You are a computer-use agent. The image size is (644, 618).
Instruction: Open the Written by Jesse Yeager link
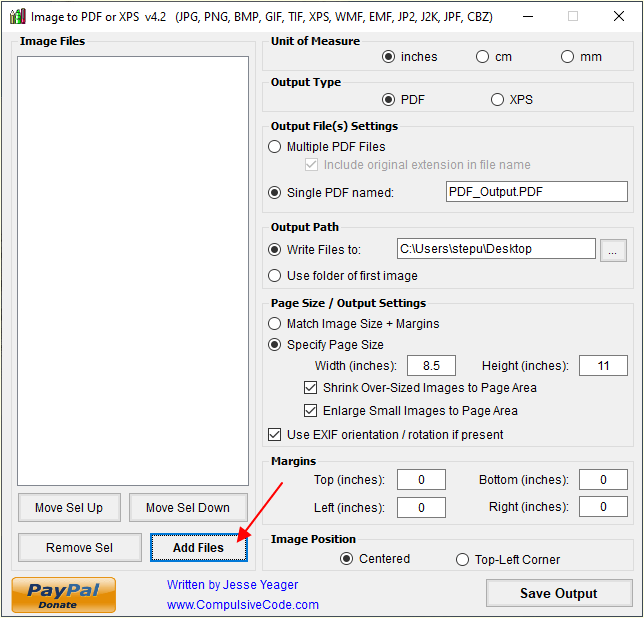click(x=232, y=585)
